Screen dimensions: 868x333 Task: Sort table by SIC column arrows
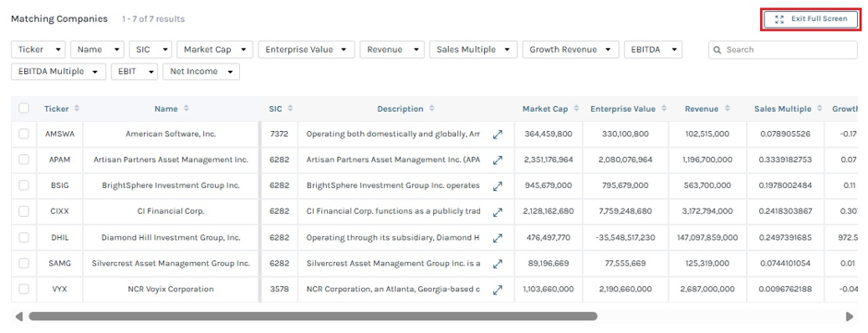click(x=290, y=109)
